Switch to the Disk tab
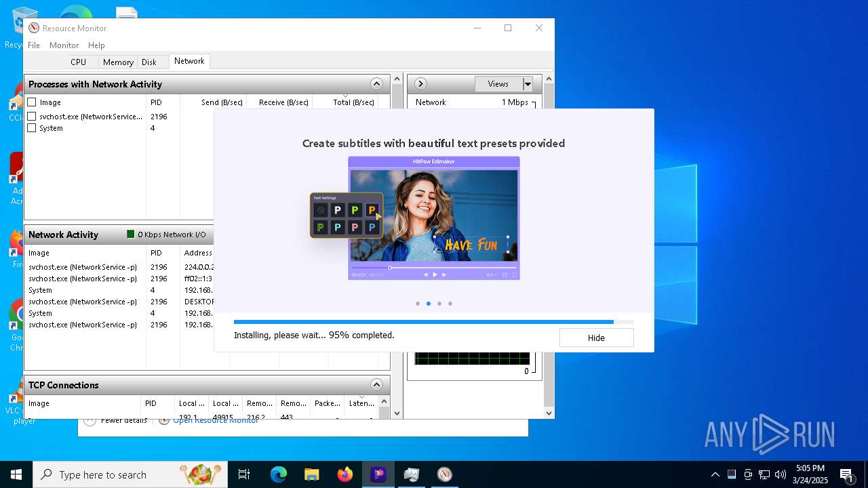 [149, 62]
